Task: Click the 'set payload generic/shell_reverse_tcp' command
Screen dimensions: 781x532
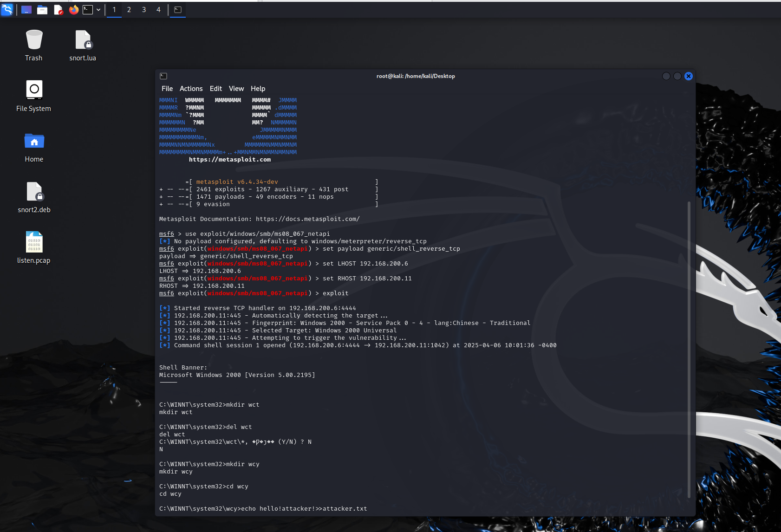Action: (391, 249)
